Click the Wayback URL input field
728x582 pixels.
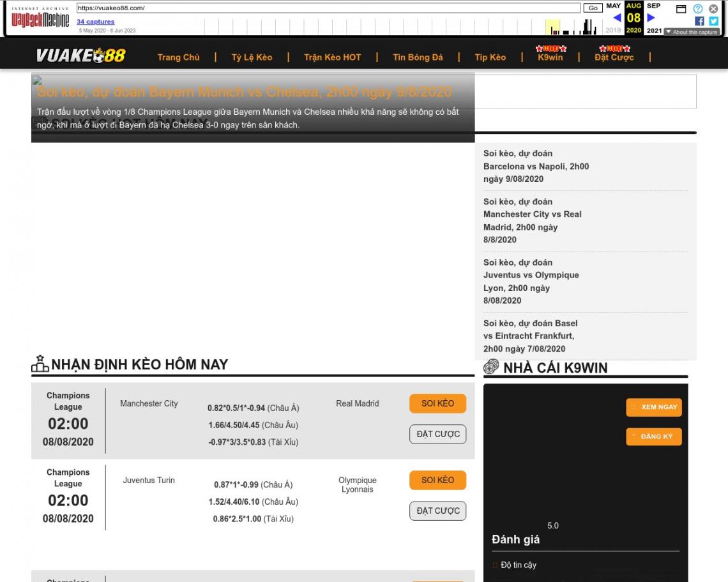[328, 8]
